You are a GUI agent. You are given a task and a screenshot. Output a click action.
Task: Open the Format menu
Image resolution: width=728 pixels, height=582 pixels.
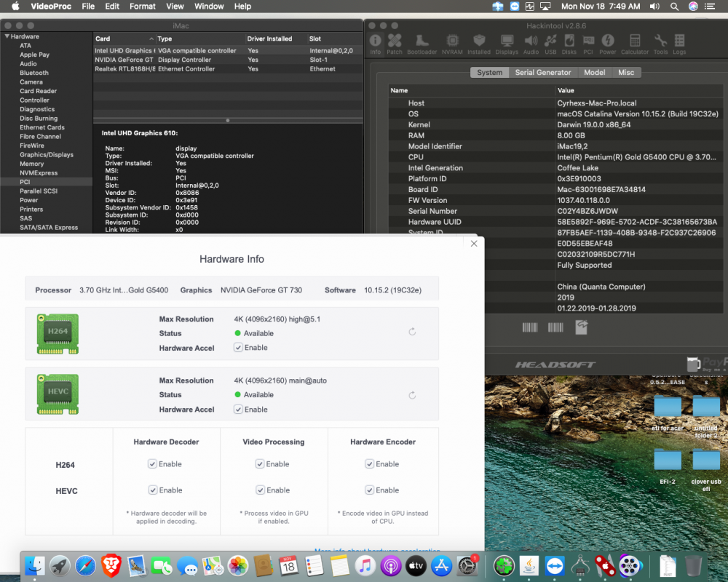(x=142, y=7)
